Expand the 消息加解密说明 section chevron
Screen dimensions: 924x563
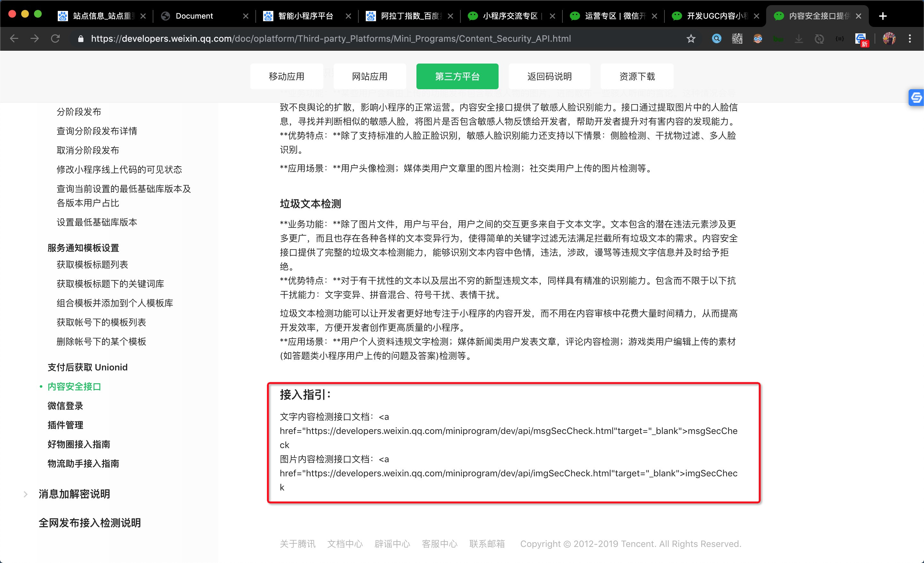point(25,494)
